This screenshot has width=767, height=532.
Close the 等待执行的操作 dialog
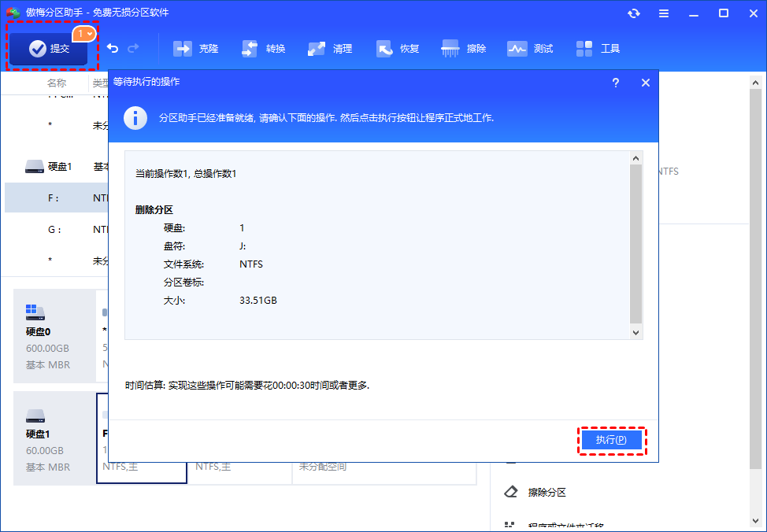click(x=646, y=83)
